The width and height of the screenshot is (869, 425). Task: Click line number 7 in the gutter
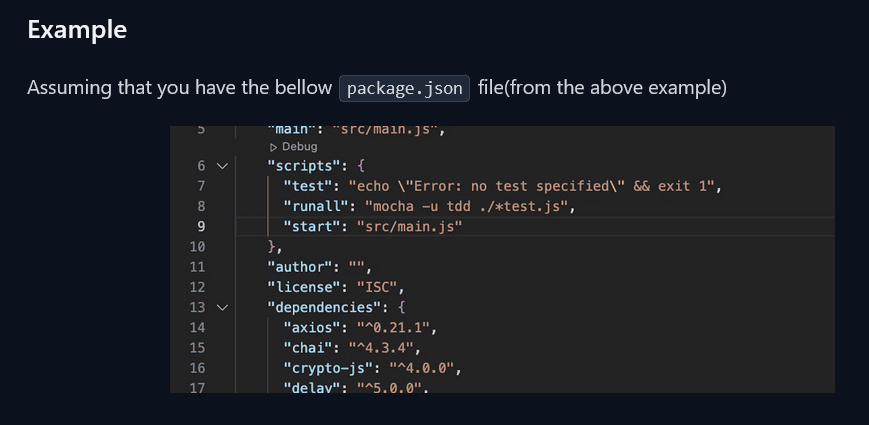point(200,186)
